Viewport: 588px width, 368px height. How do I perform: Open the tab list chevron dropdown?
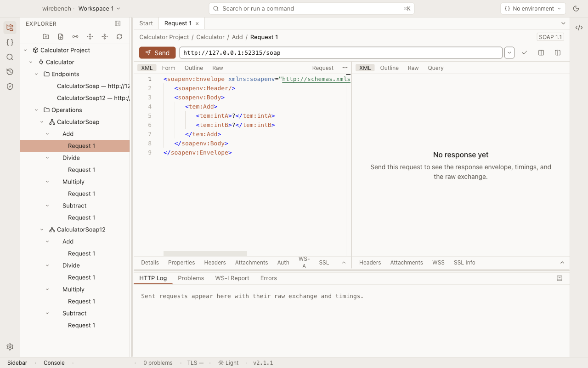click(563, 23)
